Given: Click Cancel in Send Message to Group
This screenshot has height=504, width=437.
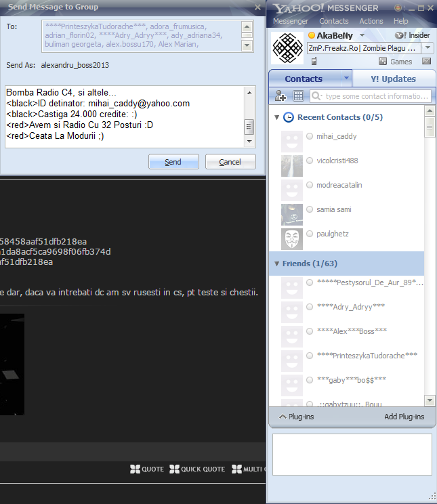Looking at the screenshot, I should coord(230,161).
